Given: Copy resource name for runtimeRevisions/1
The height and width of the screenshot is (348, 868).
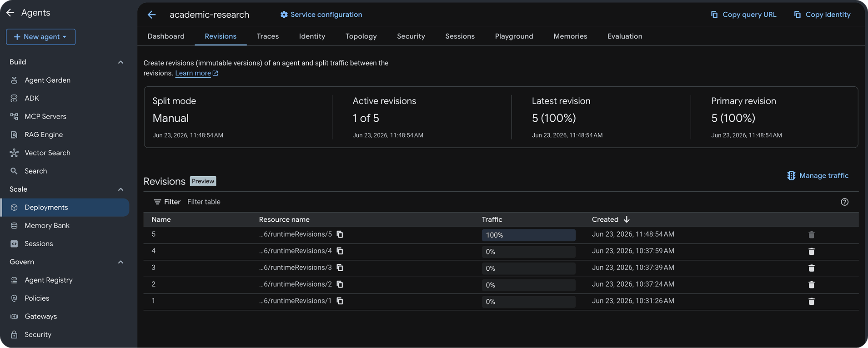Looking at the screenshot, I should (x=340, y=301).
